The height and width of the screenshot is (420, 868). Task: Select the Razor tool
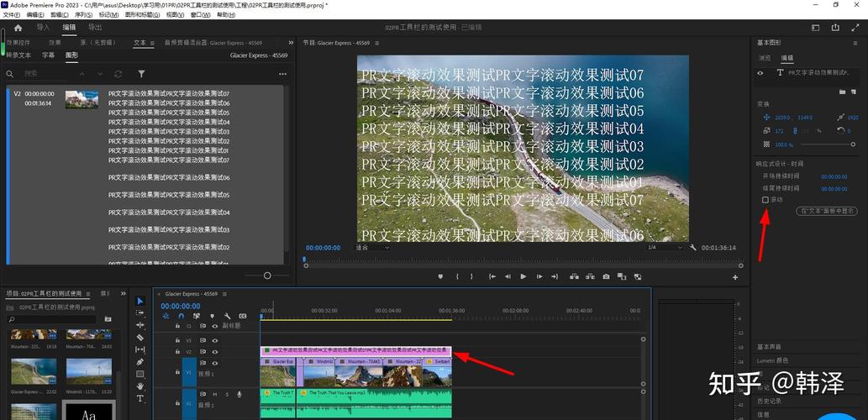tap(140, 338)
